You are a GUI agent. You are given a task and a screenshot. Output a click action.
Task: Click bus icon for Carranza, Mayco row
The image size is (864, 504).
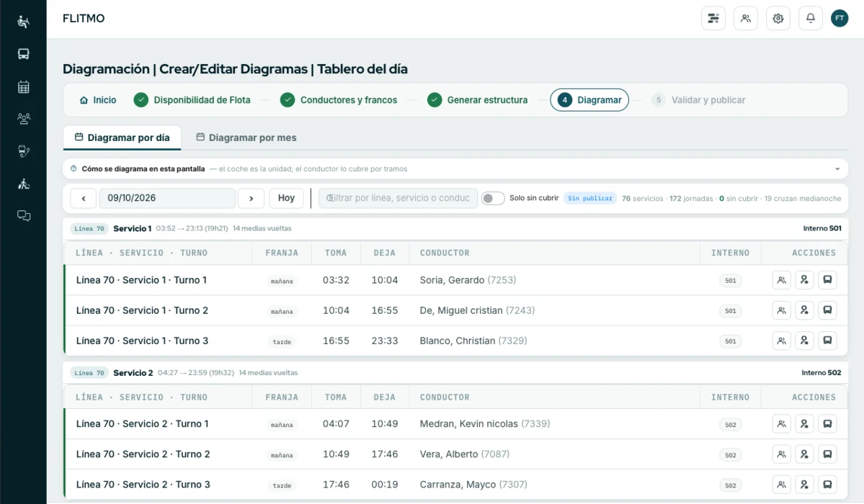(x=828, y=484)
